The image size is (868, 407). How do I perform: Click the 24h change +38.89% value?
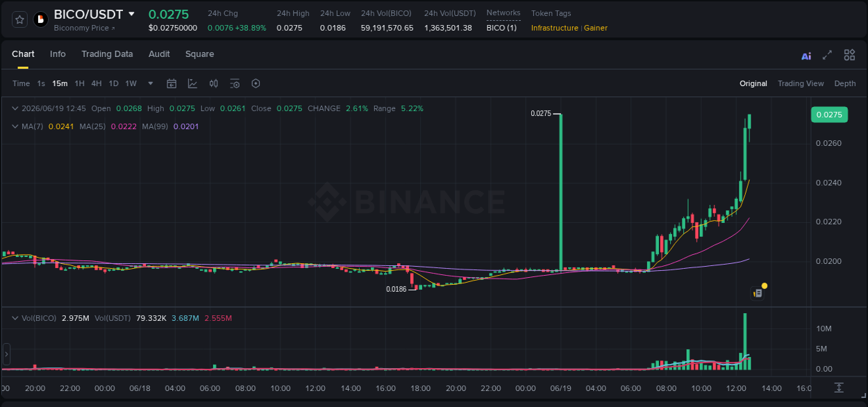pyautogui.click(x=250, y=28)
